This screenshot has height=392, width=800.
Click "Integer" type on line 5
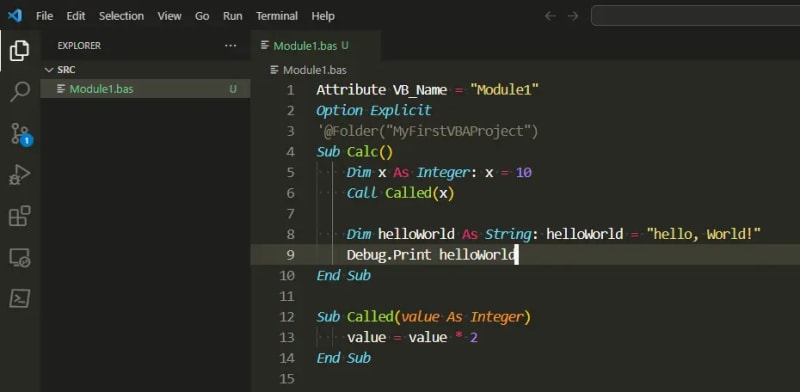tap(443, 173)
